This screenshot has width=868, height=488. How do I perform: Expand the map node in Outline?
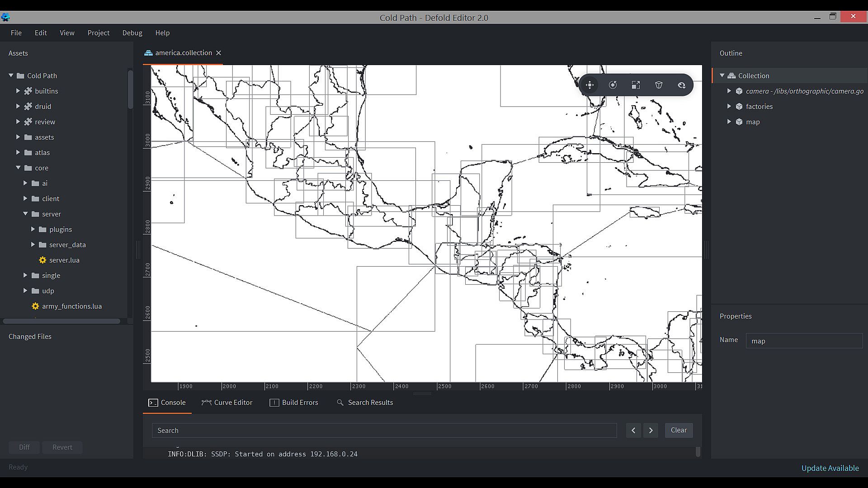click(x=729, y=122)
